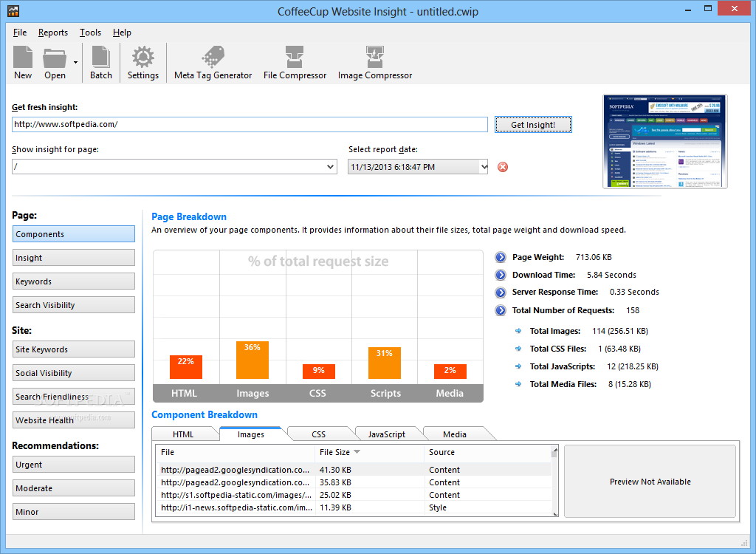
Task: Open the Social Visibility section
Action: [74, 373]
